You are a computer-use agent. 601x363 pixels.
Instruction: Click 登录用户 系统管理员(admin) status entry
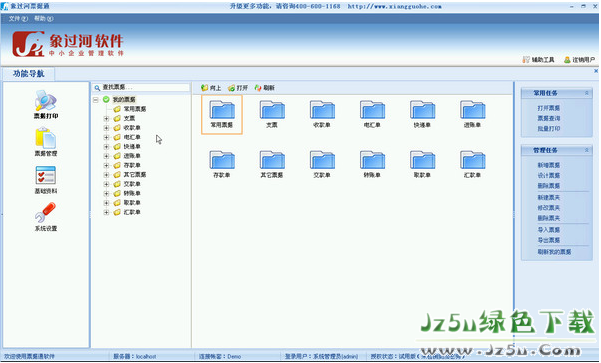click(321, 356)
